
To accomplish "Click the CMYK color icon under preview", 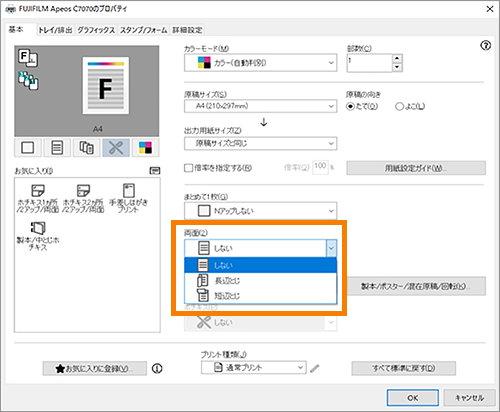I will pyautogui.click(x=145, y=147).
